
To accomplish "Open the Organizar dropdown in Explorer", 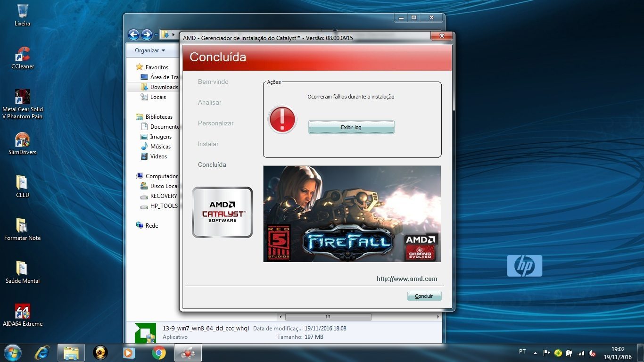I will click(x=150, y=50).
